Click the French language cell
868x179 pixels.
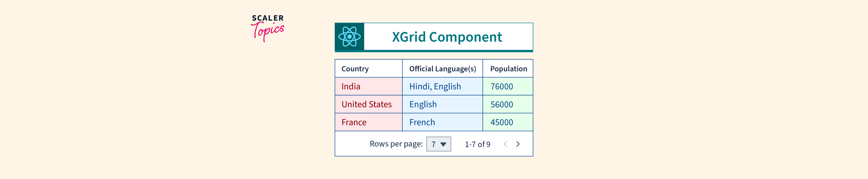tap(422, 123)
